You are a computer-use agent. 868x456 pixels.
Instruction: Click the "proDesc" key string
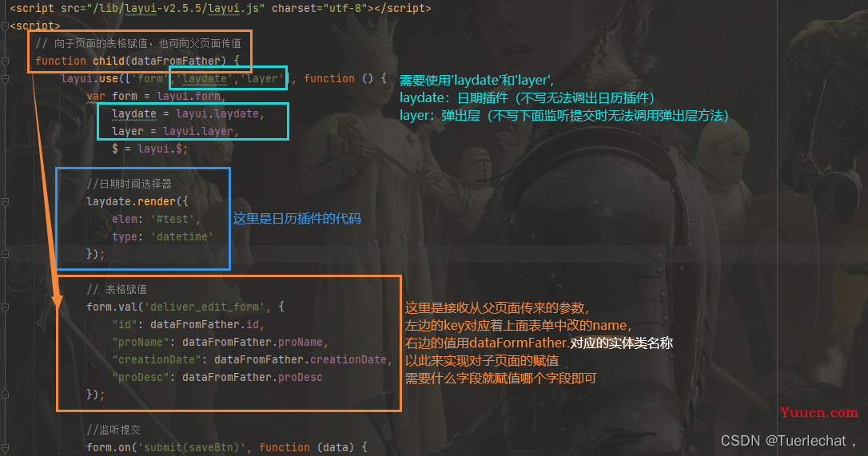coord(140,378)
